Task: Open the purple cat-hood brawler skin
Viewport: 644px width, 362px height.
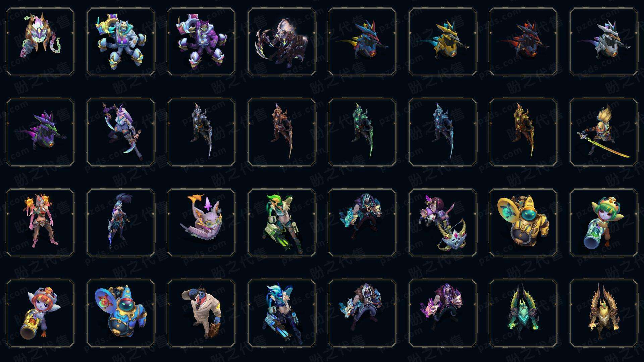Action: point(201,42)
